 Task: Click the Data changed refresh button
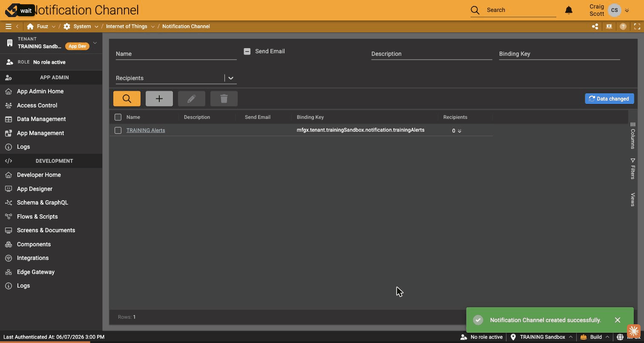tap(609, 99)
